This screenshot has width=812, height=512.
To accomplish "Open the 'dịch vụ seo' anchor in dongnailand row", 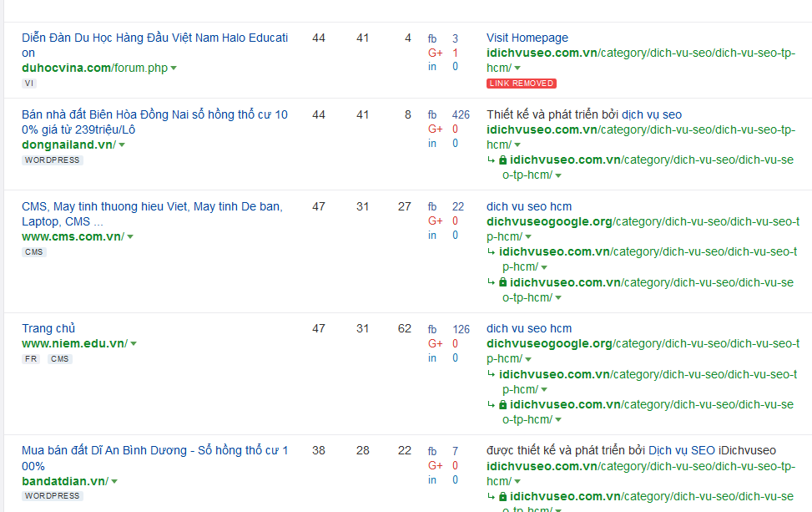I will 652,114.
